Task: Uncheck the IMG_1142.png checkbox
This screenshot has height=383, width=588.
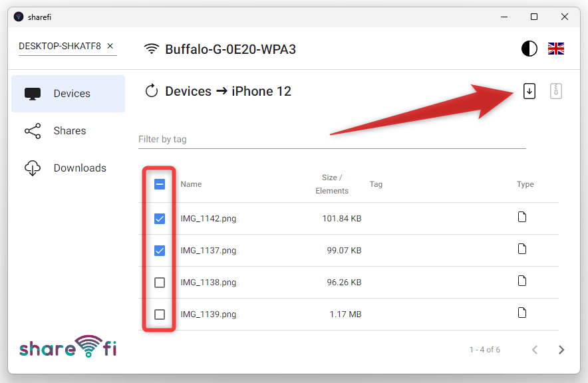Action: (160, 219)
